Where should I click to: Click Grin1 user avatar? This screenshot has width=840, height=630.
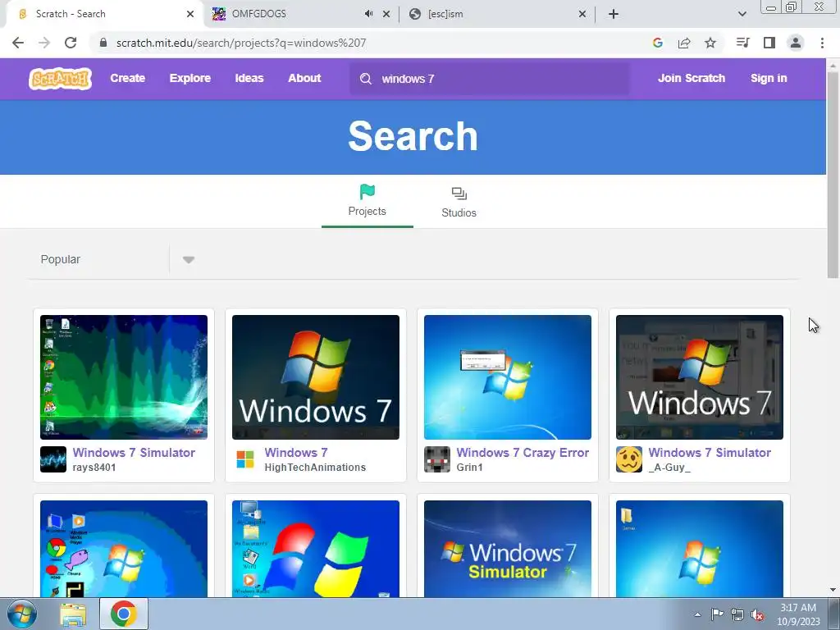click(x=437, y=459)
